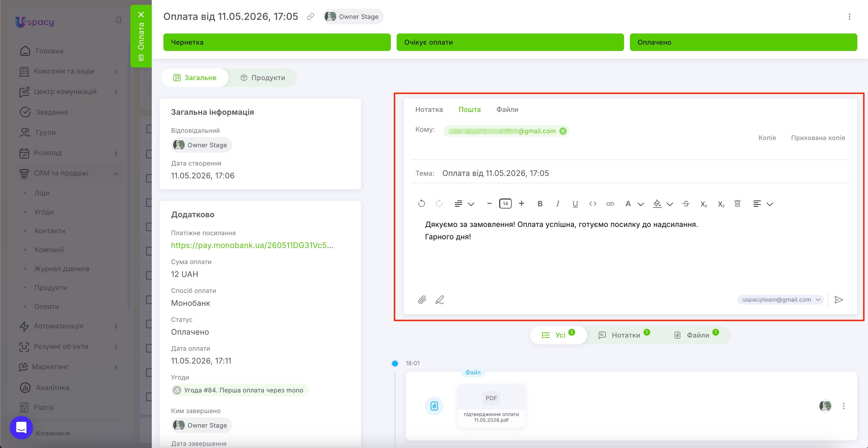
Task: Open the text alignment dropdown
Action: pyautogui.click(x=763, y=204)
